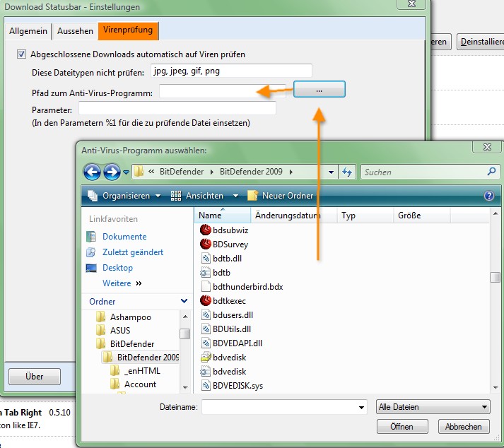Sort by Änderungsdatum column header
The image size is (504, 448).
[x=294, y=216]
